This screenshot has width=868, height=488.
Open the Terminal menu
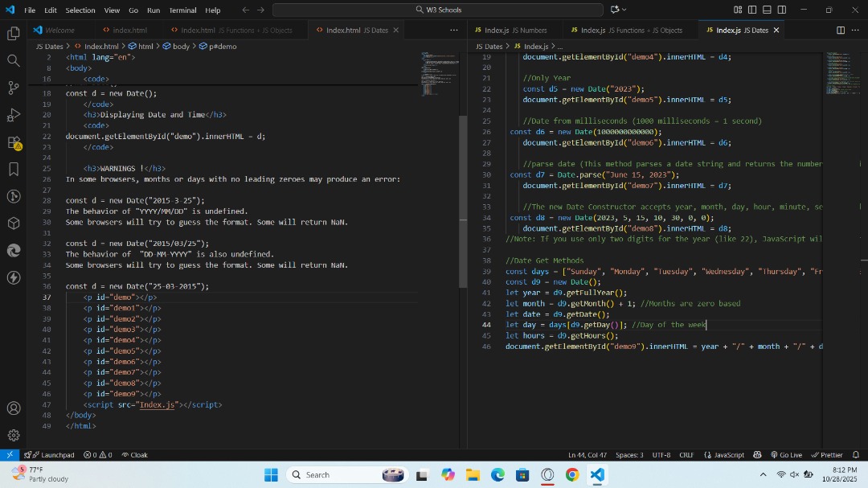pyautogui.click(x=182, y=10)
